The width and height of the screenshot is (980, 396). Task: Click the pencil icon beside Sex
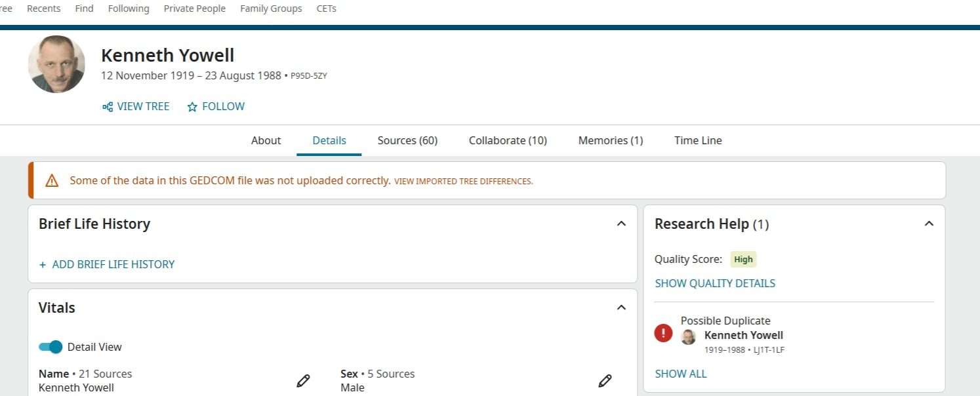pyautogui.click(x=605, y=381)
